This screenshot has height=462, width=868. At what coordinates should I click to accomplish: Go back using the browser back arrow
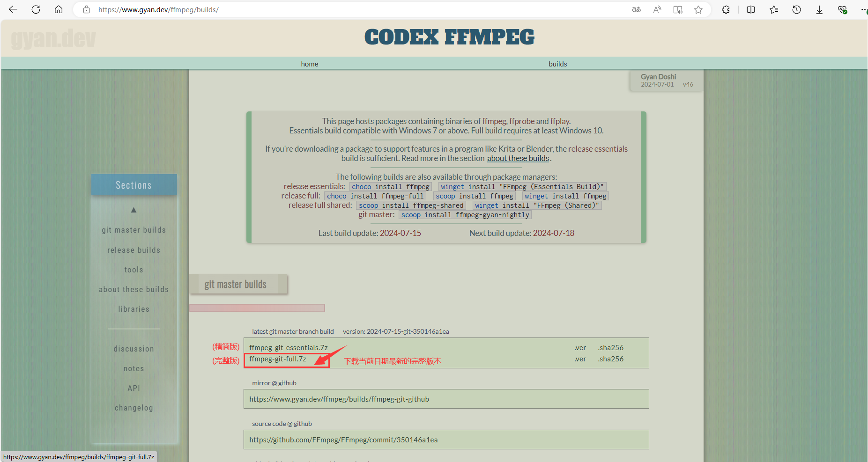(x=13, y=9)
